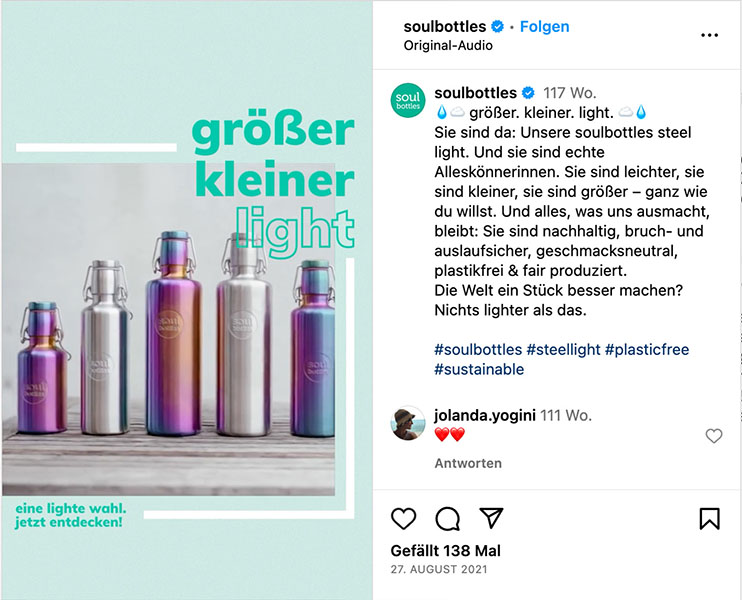Click the verified badge in the header
This screenshot has height=600, width=742.
pos(497,26)
